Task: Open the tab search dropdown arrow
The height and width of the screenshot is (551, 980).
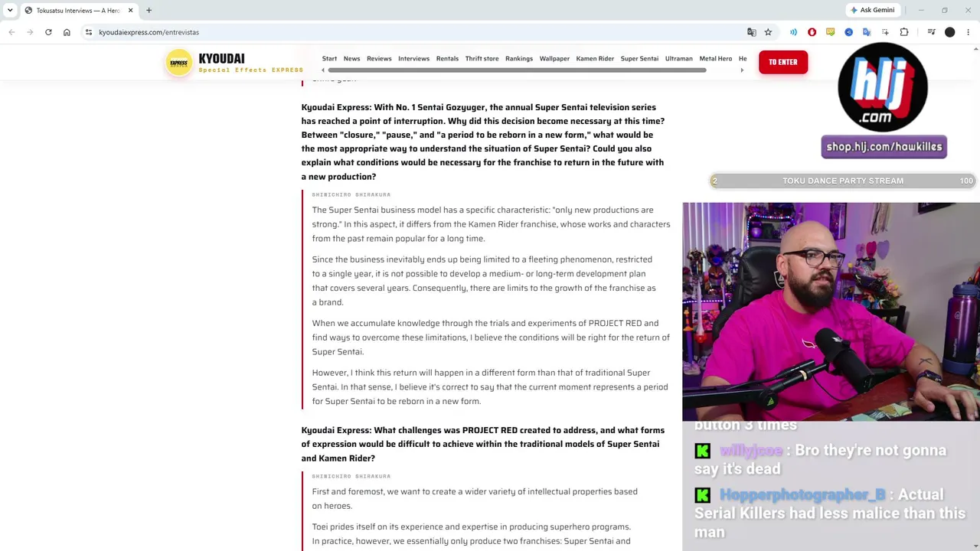Action: 10,10
